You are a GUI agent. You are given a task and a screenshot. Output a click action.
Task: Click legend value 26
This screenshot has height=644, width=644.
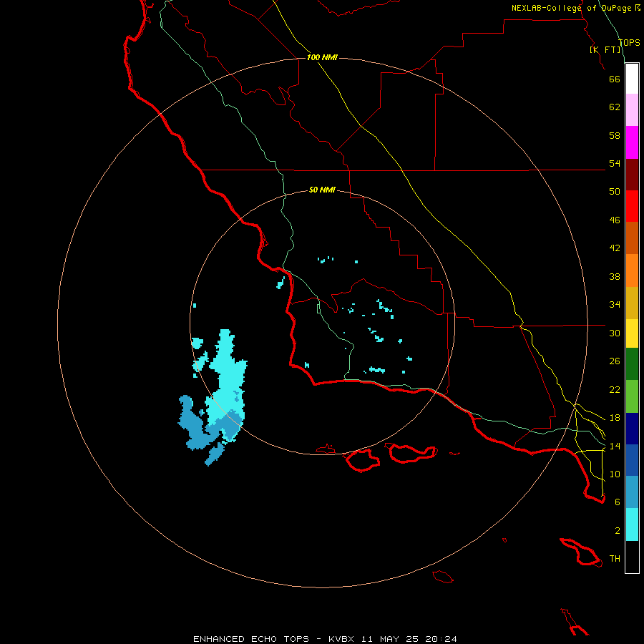pos(615,361)
